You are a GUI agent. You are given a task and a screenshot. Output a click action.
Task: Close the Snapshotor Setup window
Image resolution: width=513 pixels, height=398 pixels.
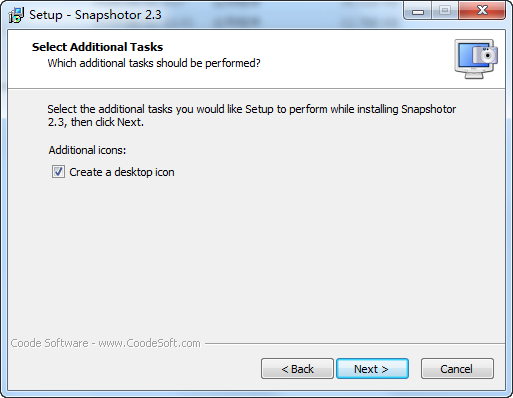[x=482, y=11]
